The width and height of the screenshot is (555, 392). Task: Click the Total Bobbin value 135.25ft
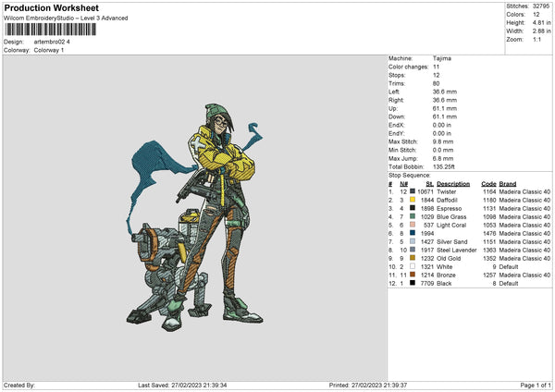click(443, 166)
